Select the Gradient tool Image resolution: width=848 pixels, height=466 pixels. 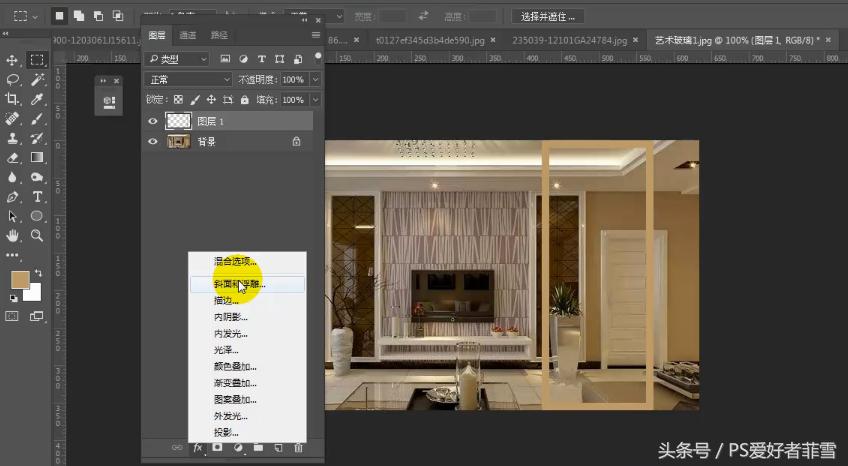pyautogui.click(x=37, y=157)
